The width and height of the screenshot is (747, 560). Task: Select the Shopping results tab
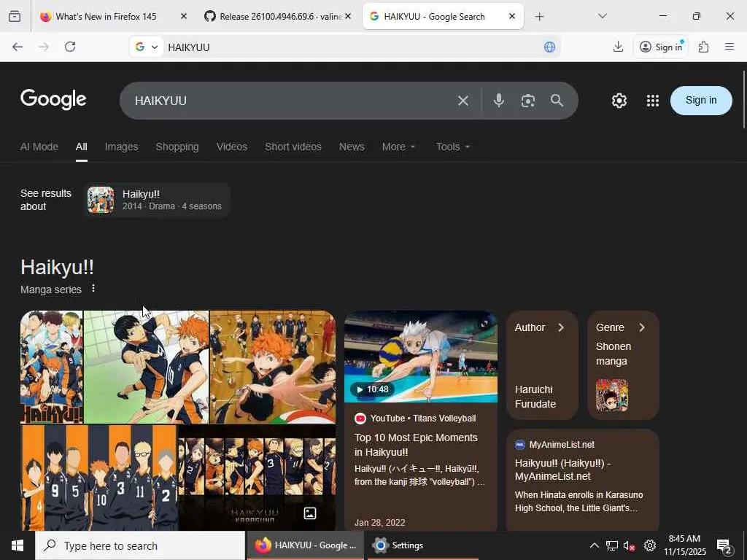(x=177, y=147)
